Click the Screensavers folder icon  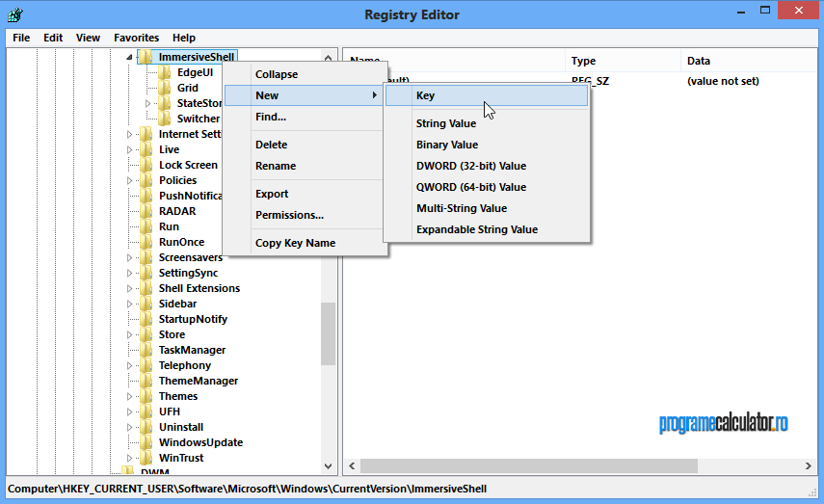point(146,257)
